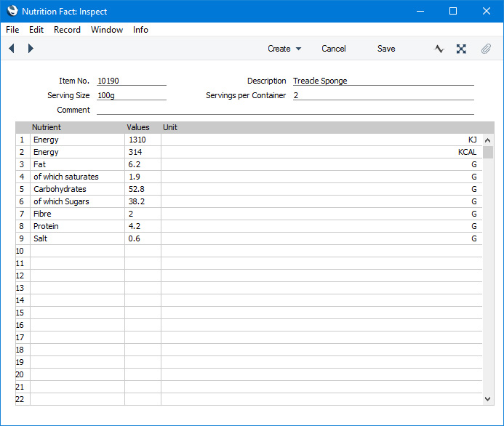This screenshot has width=504, height=426.
Task: Click scrollbar up arrow in nutrient table
Action: tap(487, 140)
